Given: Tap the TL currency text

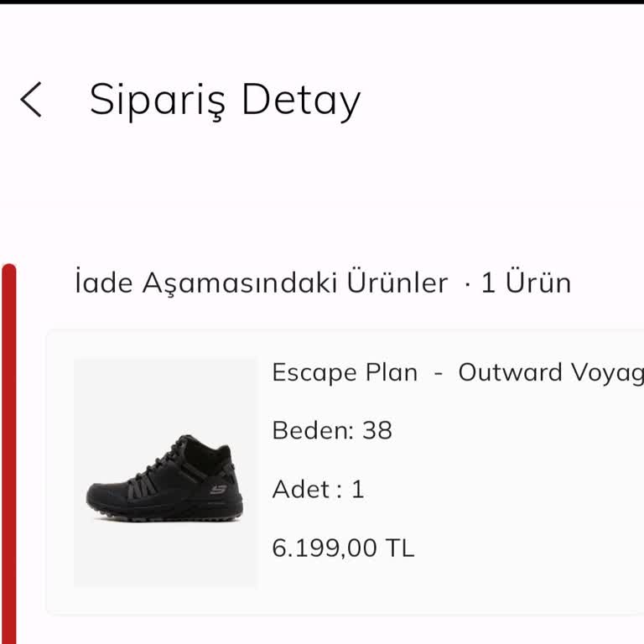Looking at the screenshot, I should pyautogui.click(x=400, y=548).
